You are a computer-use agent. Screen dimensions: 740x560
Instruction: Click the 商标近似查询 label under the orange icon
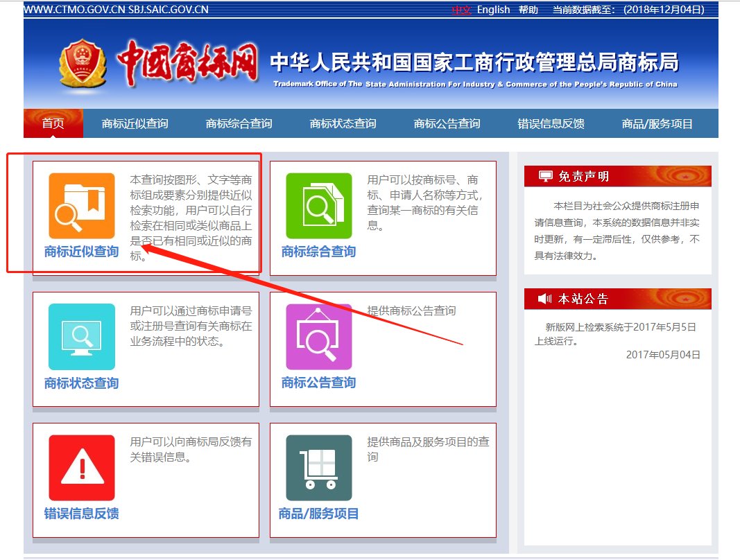80,251
